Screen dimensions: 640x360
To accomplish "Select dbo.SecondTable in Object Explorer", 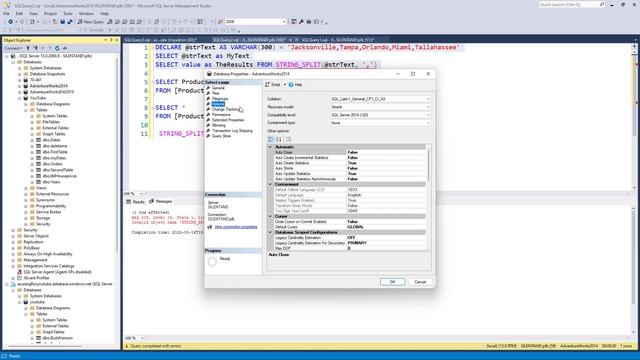I will 58,170.
